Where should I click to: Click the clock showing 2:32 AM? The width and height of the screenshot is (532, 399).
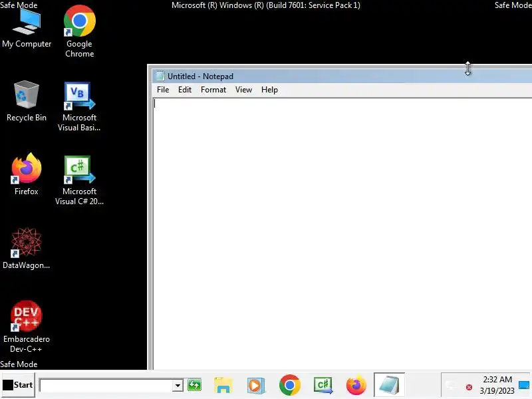tap(497, 385)
